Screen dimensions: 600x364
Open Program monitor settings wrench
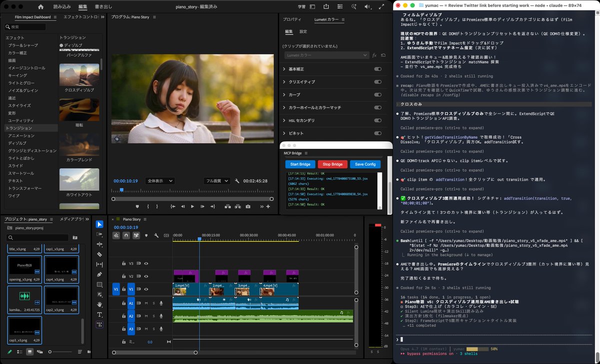coord(237,181)
